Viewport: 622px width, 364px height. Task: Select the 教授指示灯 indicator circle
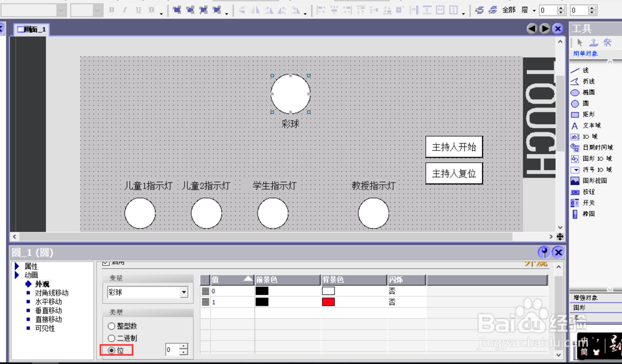click(374, 213)
